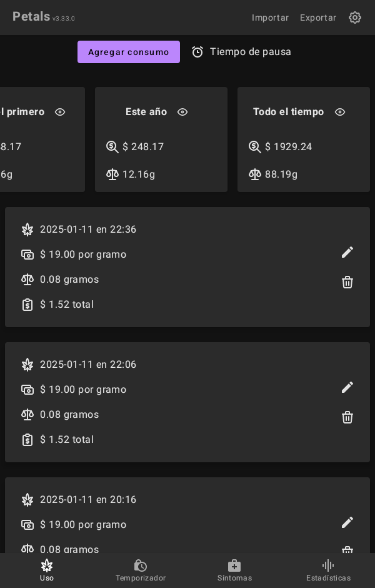Open Tiempo de pausa option
This screenshot has width=375, height=588.
coord(250,52)
